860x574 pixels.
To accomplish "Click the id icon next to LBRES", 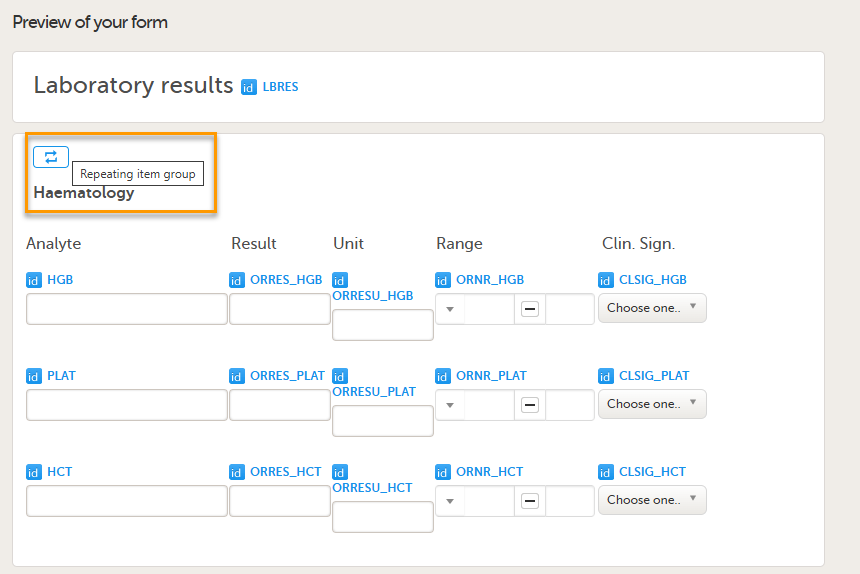I will 249,87.
